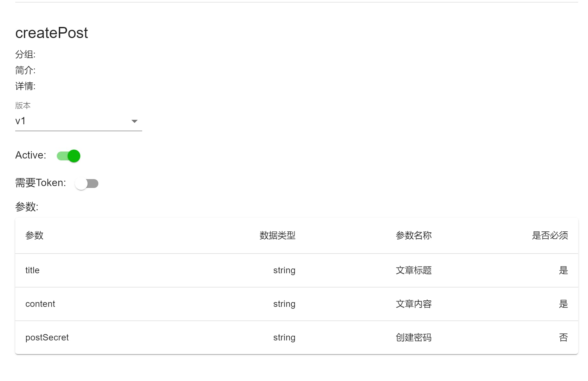Click the 文章内容 cell

coord(413,304)
